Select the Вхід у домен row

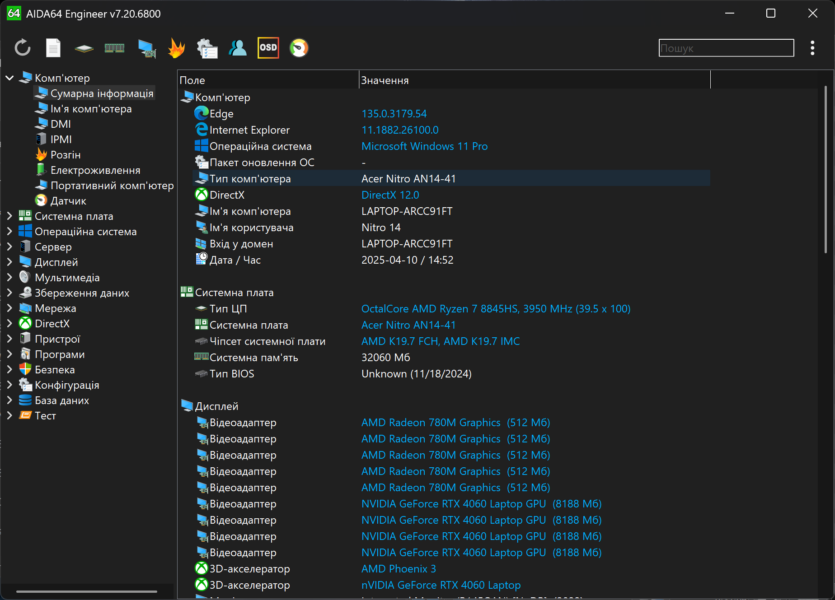(452, 244)
